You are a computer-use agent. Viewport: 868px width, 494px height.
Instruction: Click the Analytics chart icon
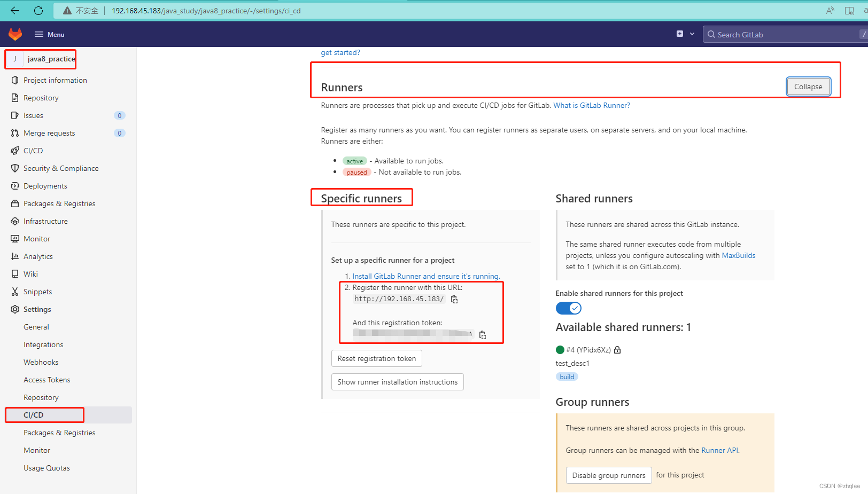point(15,256)
